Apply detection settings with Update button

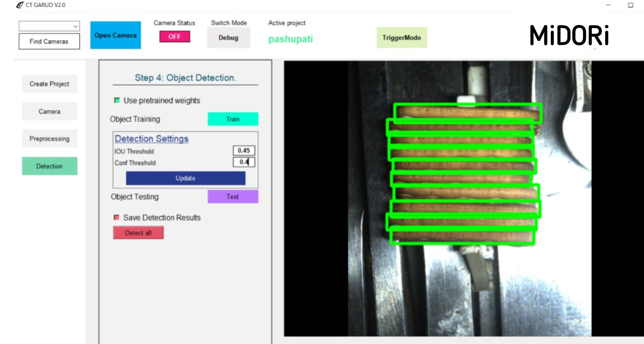pyautogui.click(x=185, y=178)
